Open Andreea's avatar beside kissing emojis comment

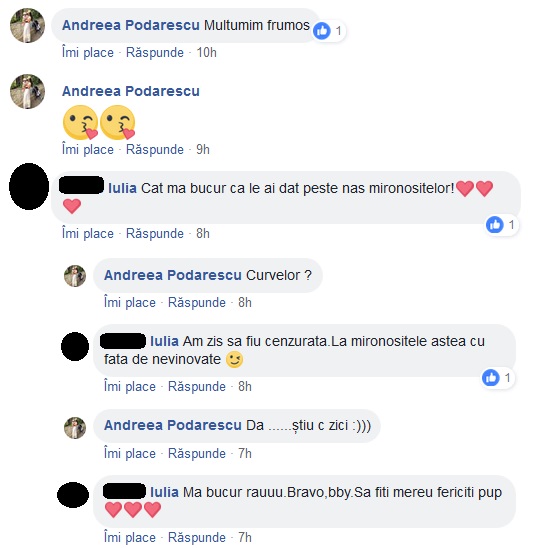(27, 91)
